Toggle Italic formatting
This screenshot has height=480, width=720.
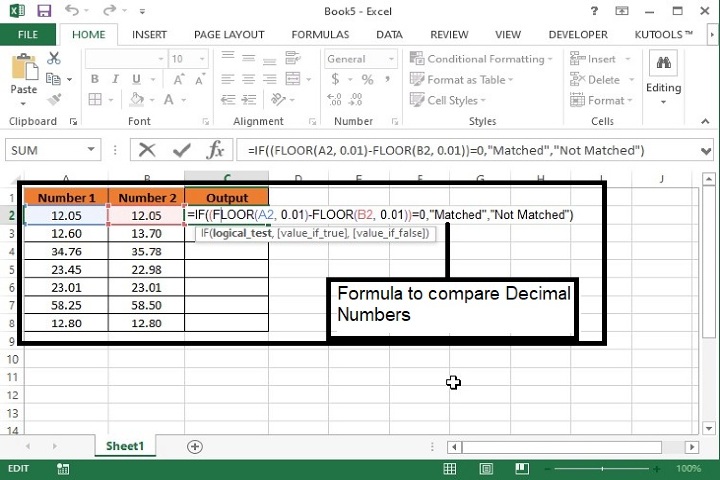click(115, 79)
